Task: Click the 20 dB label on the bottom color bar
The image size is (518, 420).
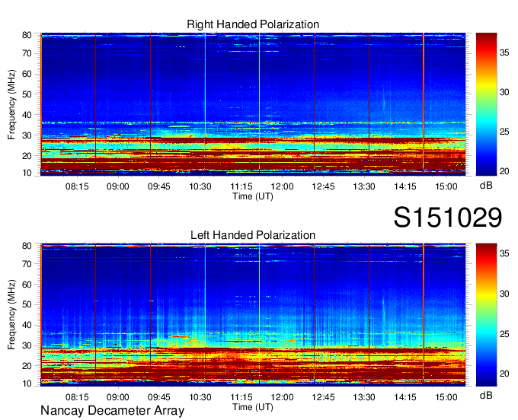Action: click(504, 374)
